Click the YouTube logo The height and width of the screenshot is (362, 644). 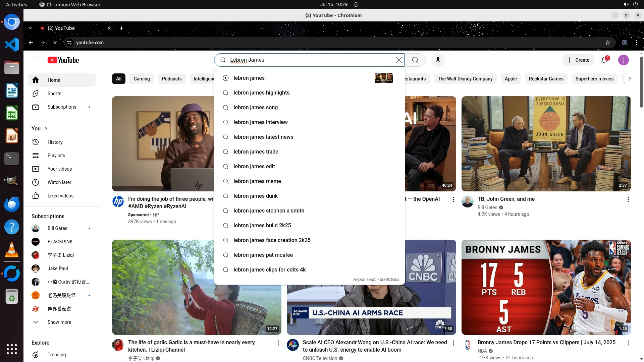click(63, 60)
